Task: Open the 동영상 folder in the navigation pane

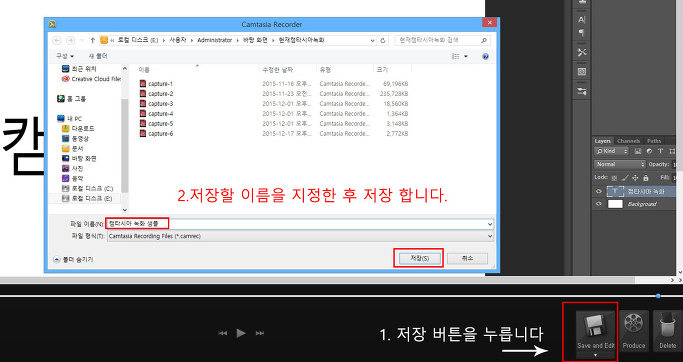Action: click(76, 139)
